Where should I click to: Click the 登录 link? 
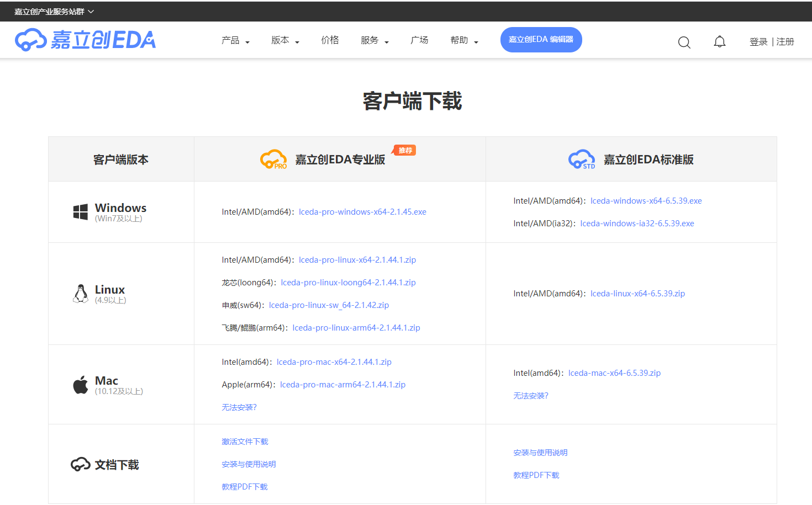point(758,42)
